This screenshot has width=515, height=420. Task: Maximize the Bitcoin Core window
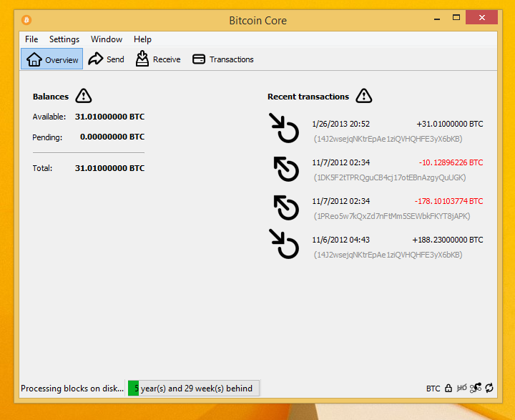point(456,18)
